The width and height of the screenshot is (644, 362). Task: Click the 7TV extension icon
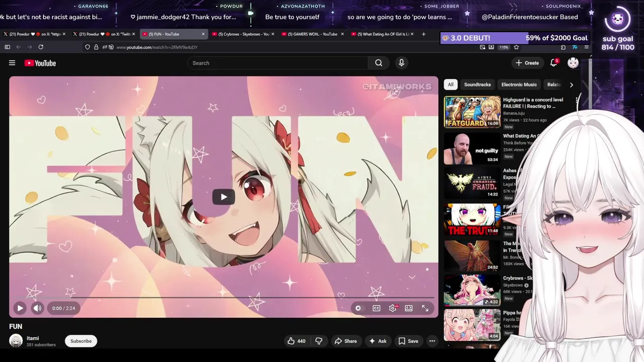(x=575, y=47)
